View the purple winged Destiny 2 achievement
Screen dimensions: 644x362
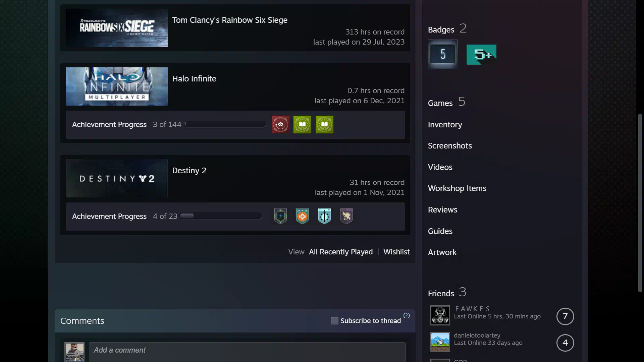click(x=346, y=216)
